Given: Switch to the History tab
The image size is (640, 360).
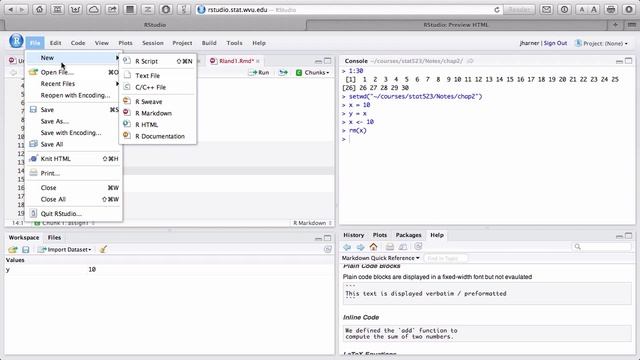Looking at the screenshot, I should point(353,235).
